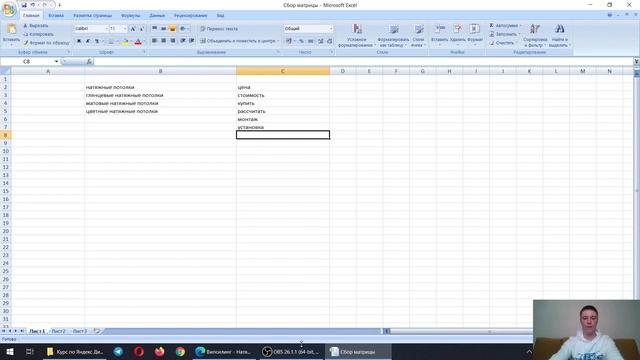Apply red font color
Image resolution: width=640 pixels, height=360 pixels.
click(138, 41)
